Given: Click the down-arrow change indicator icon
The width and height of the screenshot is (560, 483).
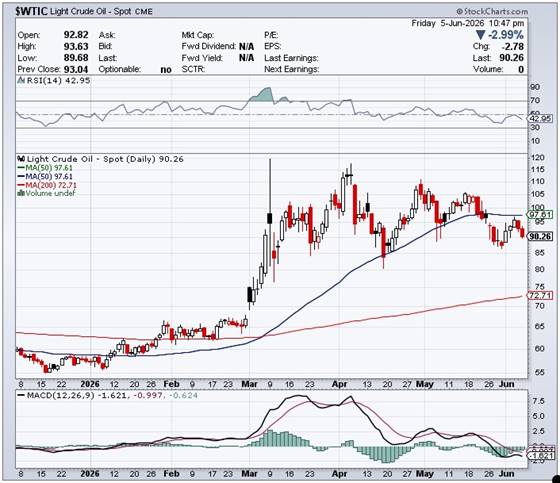Looking at the screenshot, I should [480, 35].
